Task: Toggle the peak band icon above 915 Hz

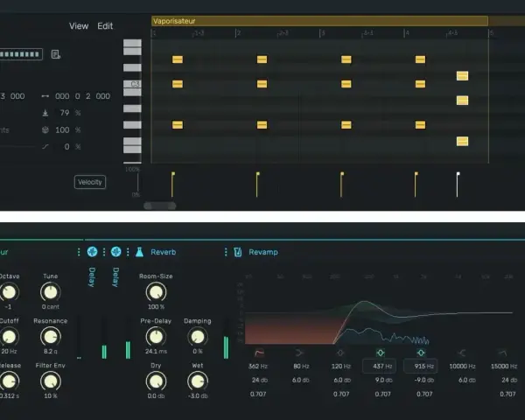Action: (421, 353)
